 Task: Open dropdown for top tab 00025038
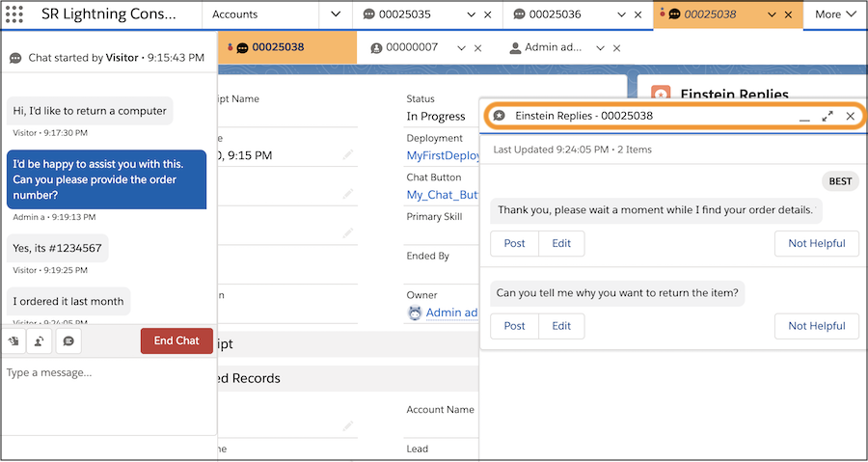[773, 14]
